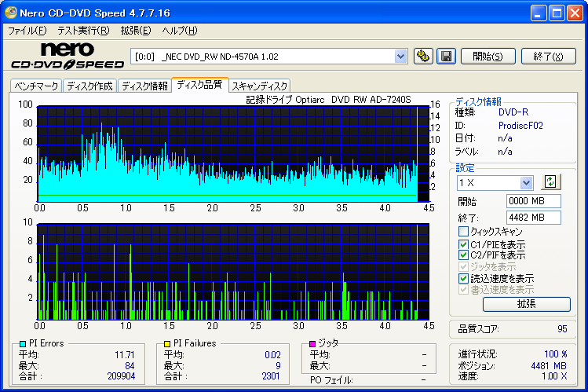
Task: Click the 終了 4482 MB input field
Action: point(533,218)
